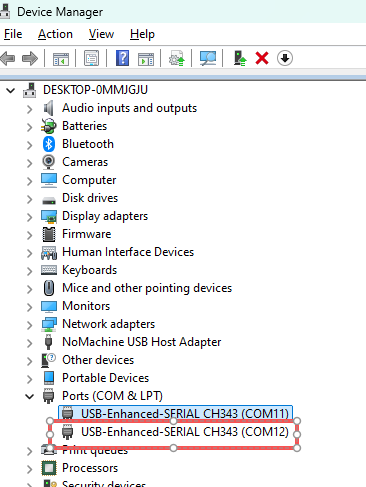Image resolution: width=366 pixels, height=487 pixels.
Task: Select the Ports (COM & LPT) label
Action: pyautogui.click(x=113, y=396)
